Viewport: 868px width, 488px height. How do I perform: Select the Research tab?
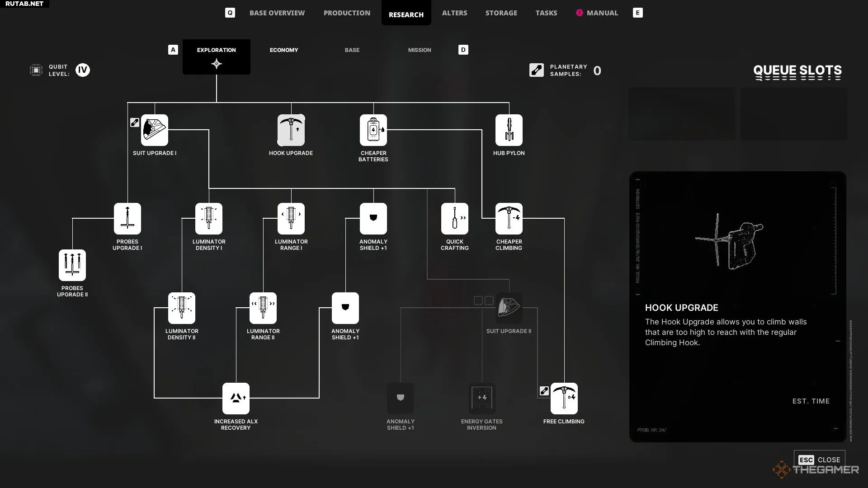click(x=406, y=13)
